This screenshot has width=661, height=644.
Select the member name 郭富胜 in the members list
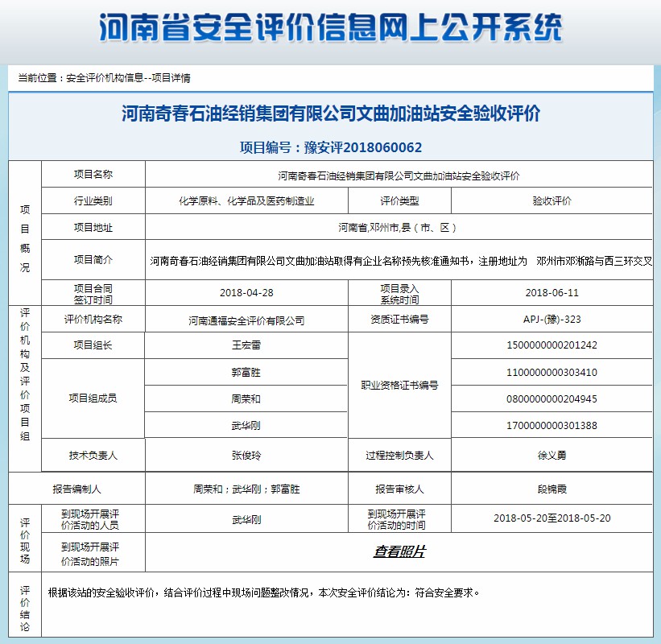click(x=246, y=373)
